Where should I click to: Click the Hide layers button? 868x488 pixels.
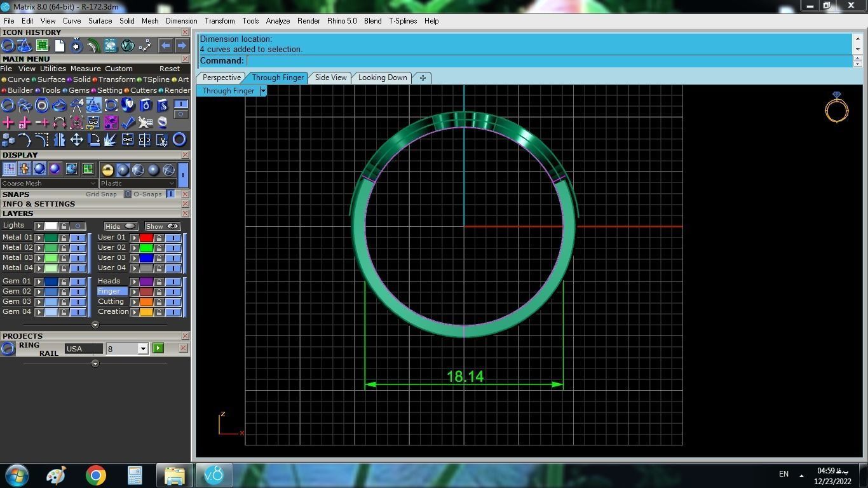click(x=120, y=226)
